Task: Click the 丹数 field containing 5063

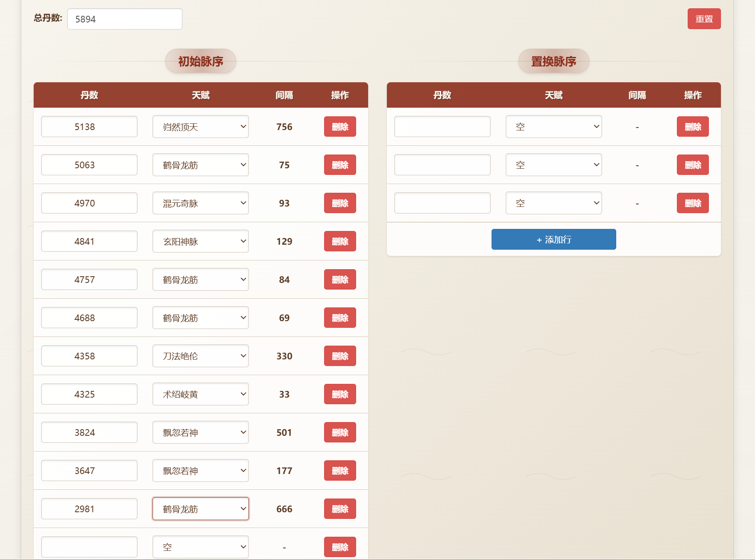Action: tap(89, 165)
